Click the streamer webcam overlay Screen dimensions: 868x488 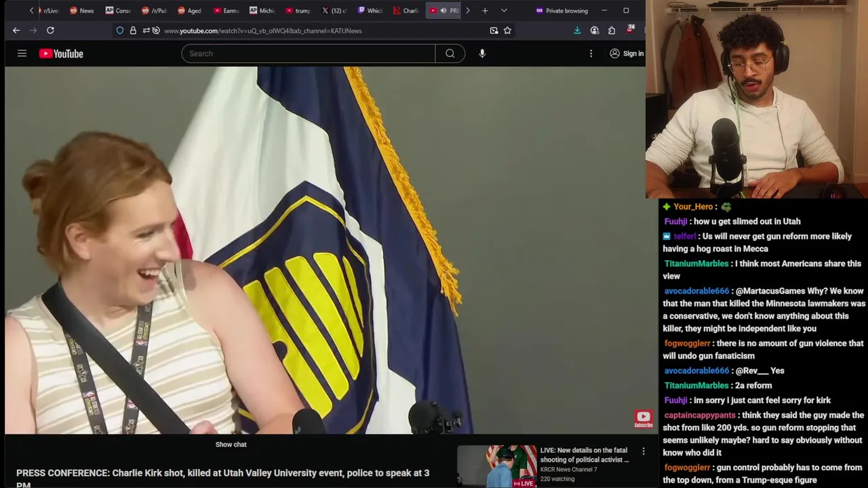(757, 99)
